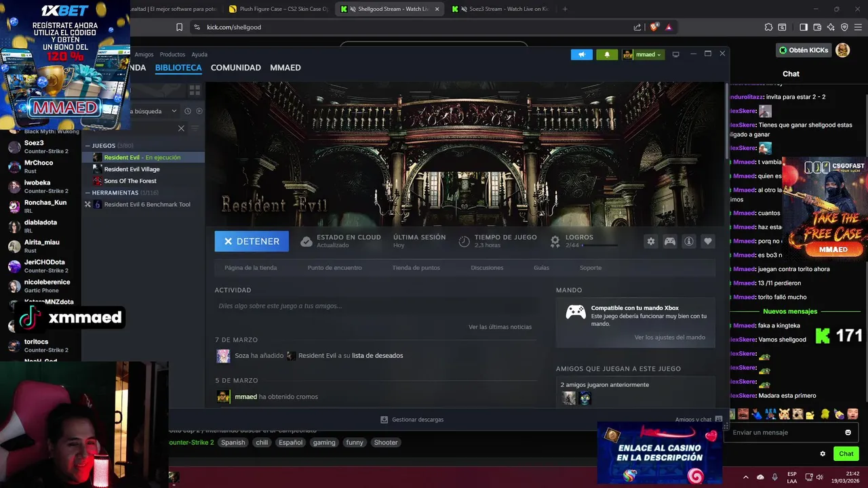Open the Brave Rewards triangle icon

(x=669, y=27)
